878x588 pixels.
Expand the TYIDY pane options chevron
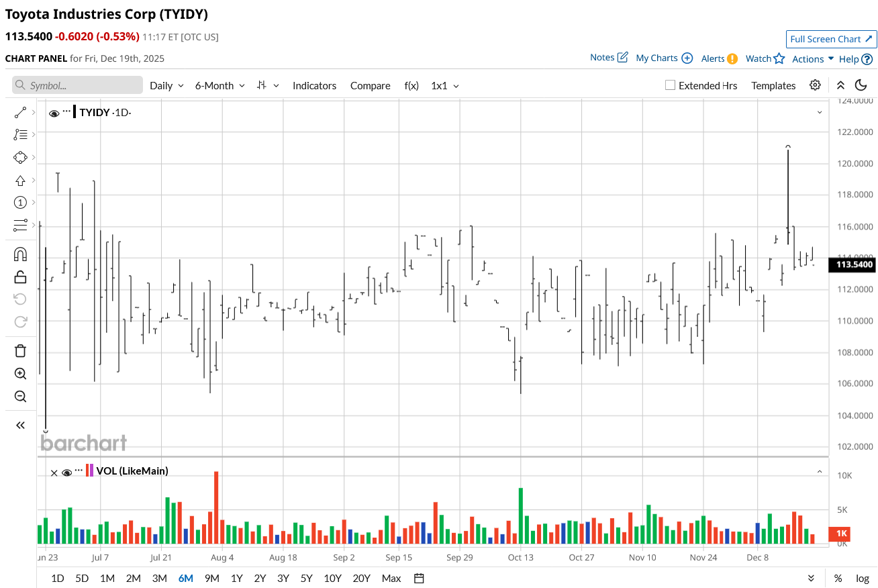(820, 113)
